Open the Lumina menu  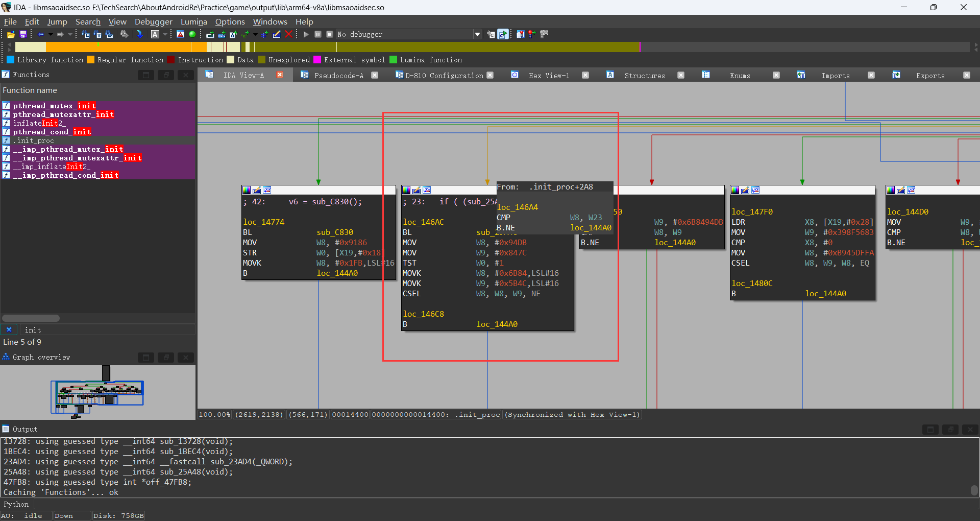tap(193, 21)
